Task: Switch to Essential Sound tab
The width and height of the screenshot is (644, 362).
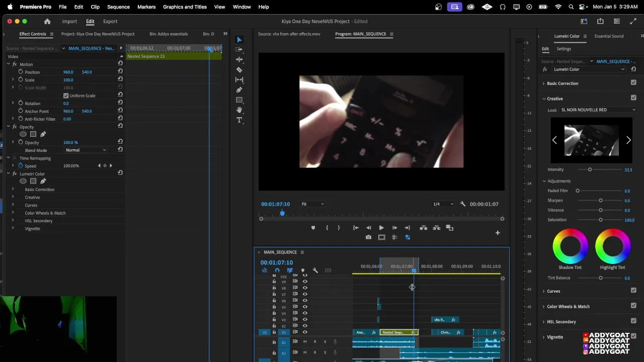Action: click(x=609, y=36)
